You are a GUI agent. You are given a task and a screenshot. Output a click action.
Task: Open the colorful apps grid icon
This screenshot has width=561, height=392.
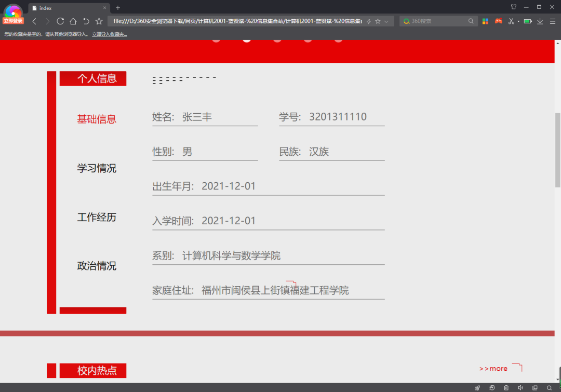[485, 21]
